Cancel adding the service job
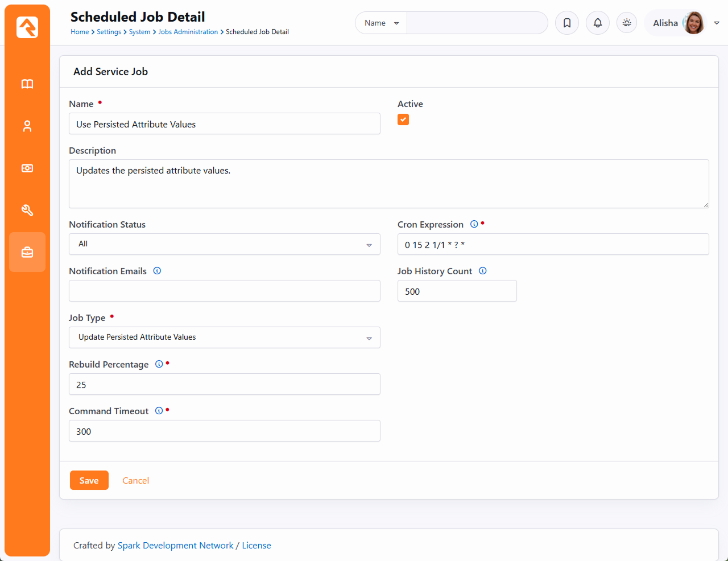Screen dimensions: 728x561 coord(135,481)
